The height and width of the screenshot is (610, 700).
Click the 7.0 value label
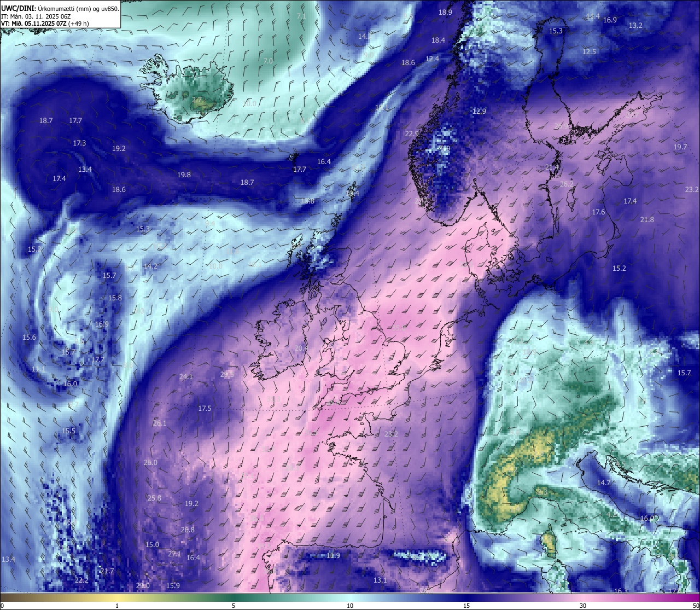[268, 61]
